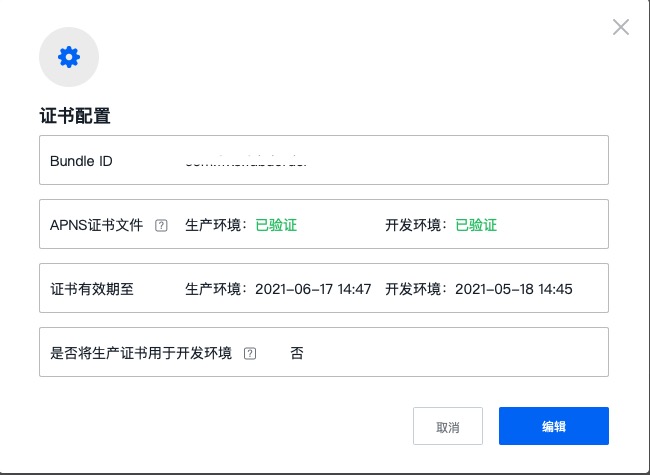Click the 证书有效期至 label
650x475 pixels.
pos(92,289)
